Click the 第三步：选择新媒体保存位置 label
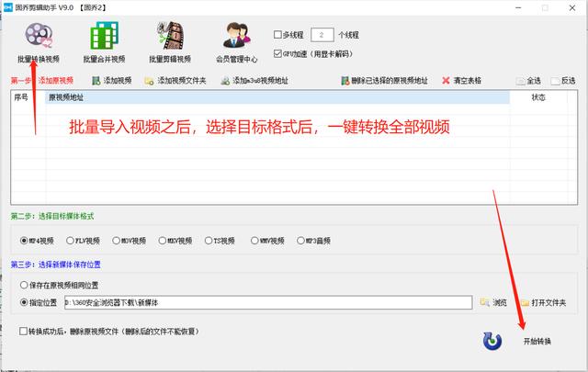 55,265
